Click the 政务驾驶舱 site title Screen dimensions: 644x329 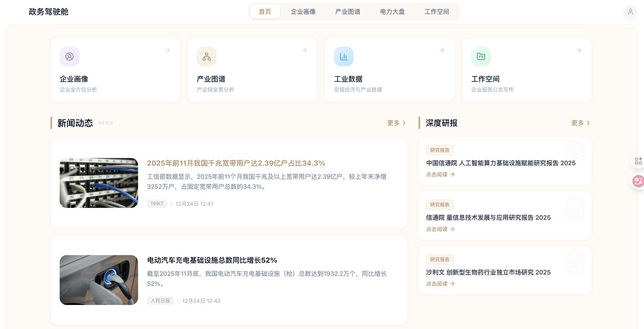pyautogui.click(x=49, y=12)
